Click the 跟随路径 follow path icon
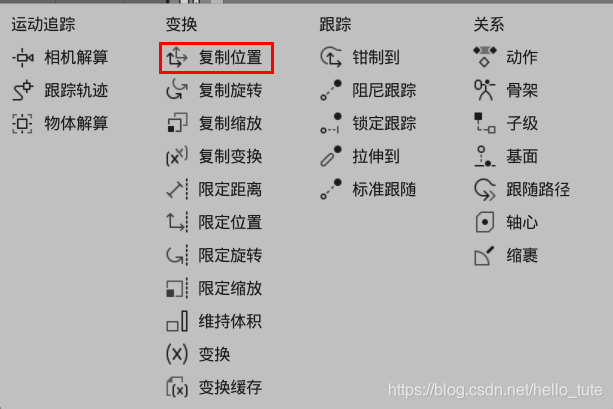The height and width of the screenshot is (409, 613). (485, 190)
